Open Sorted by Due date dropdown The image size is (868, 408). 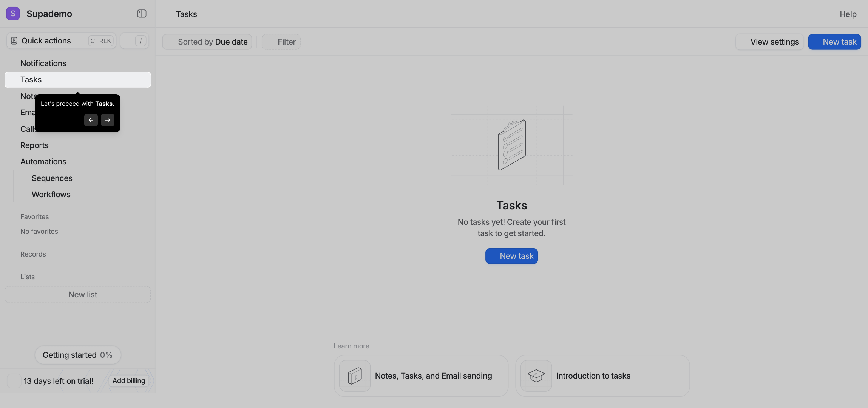207,42
